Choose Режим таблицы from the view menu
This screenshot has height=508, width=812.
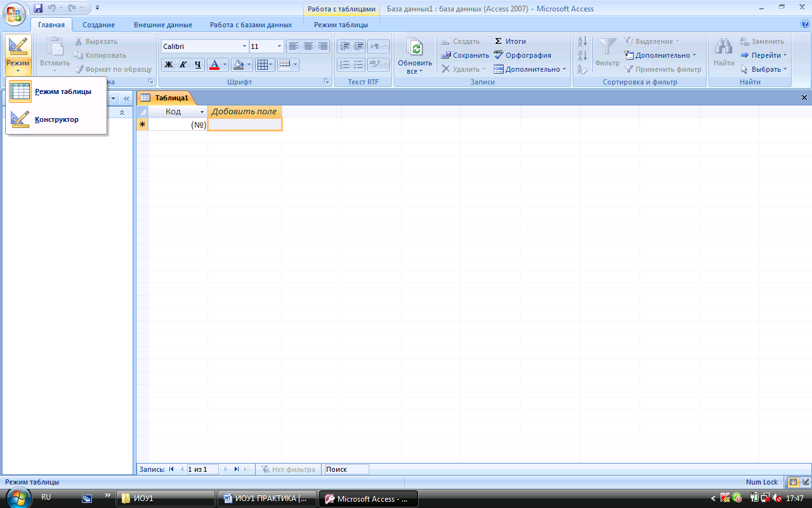pos(56,91)
